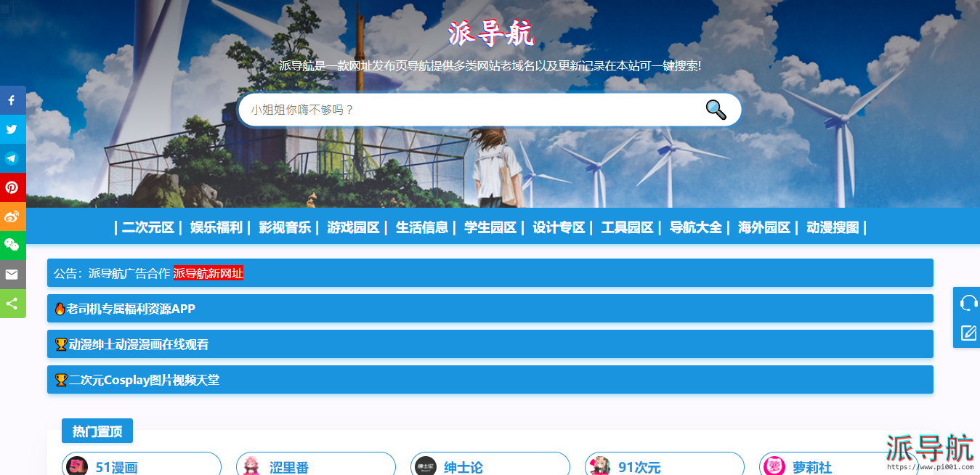This screenshot has height=475, width=980.
Task: Open the 51漫画 site card
Action: click(142, 465)
